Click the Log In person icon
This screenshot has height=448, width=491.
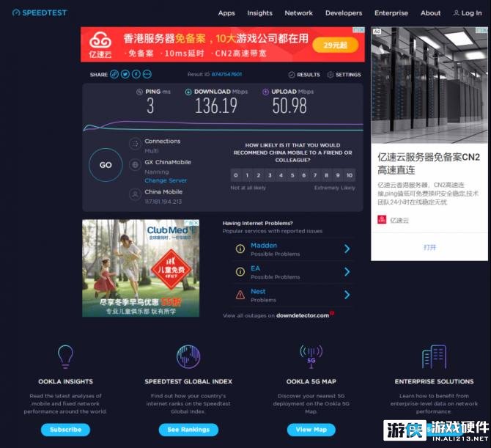[x=457, y=13]
